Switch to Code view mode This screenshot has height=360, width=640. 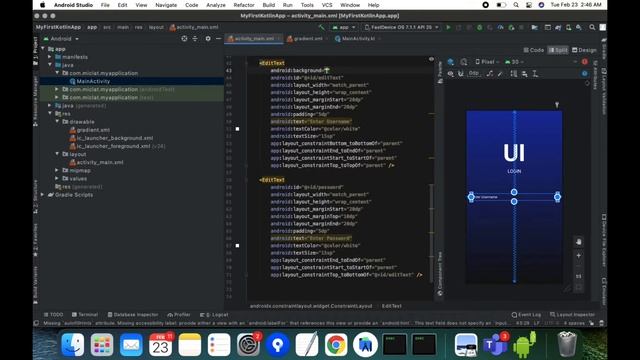534,50
